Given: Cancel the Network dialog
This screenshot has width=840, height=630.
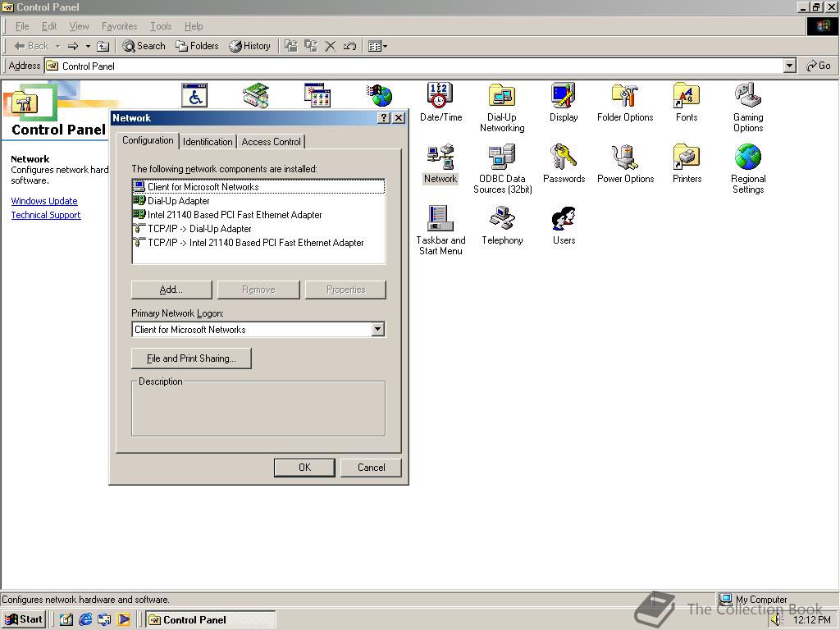Looking at the screenshot, I should [371, 467].
